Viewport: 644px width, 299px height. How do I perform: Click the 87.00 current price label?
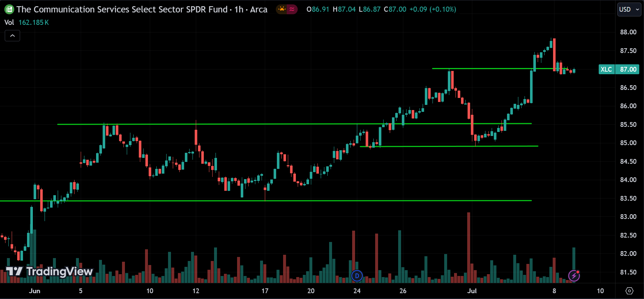[x=628, y=69]
